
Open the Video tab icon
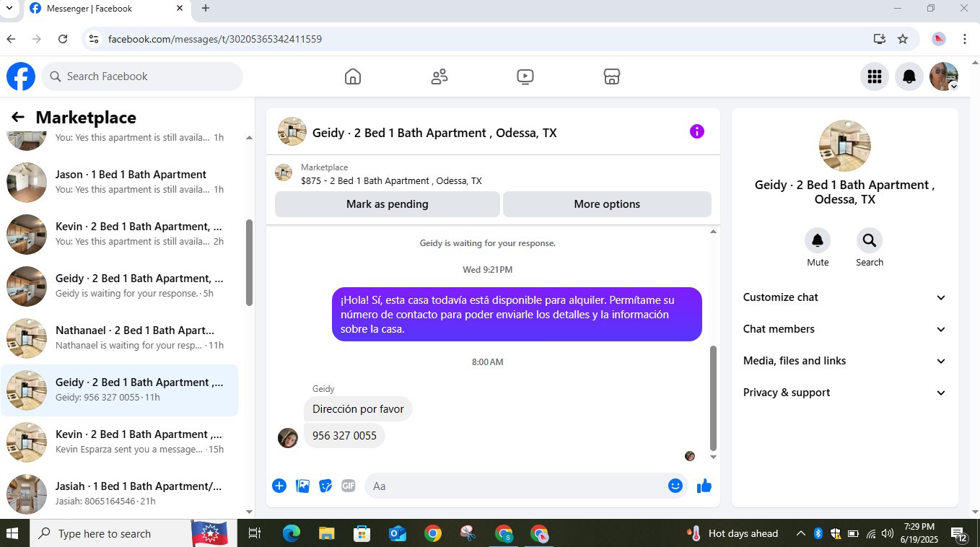pos(525,76)
